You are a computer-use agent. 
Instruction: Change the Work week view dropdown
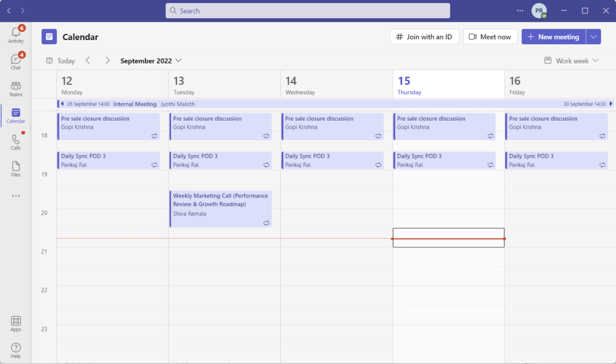tap(571, 60)
